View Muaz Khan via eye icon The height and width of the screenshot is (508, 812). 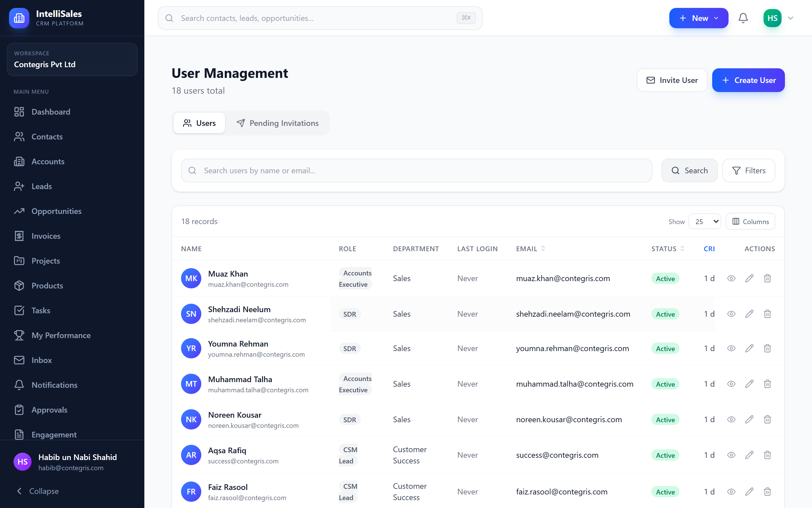tap(731, 278)
